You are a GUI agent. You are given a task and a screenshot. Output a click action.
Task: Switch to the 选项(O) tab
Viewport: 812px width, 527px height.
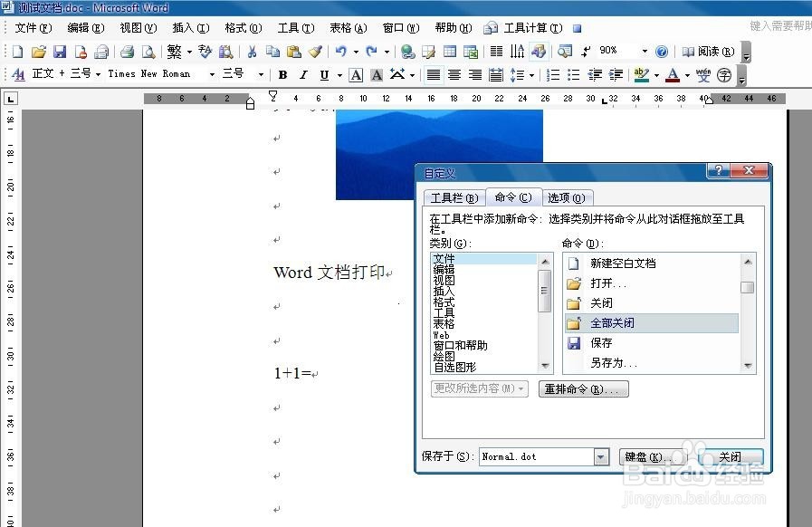[566, 198]
